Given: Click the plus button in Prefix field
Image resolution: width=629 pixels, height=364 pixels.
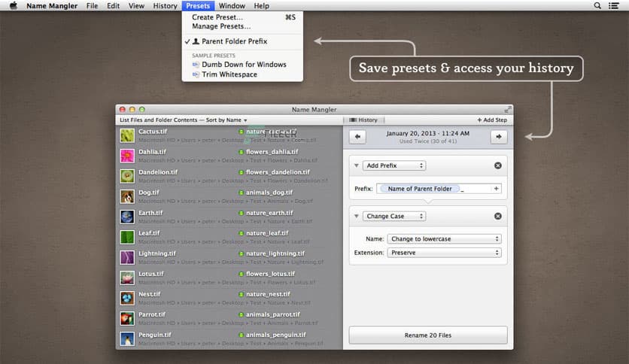Looking at the screenshot, I should 497,189.
